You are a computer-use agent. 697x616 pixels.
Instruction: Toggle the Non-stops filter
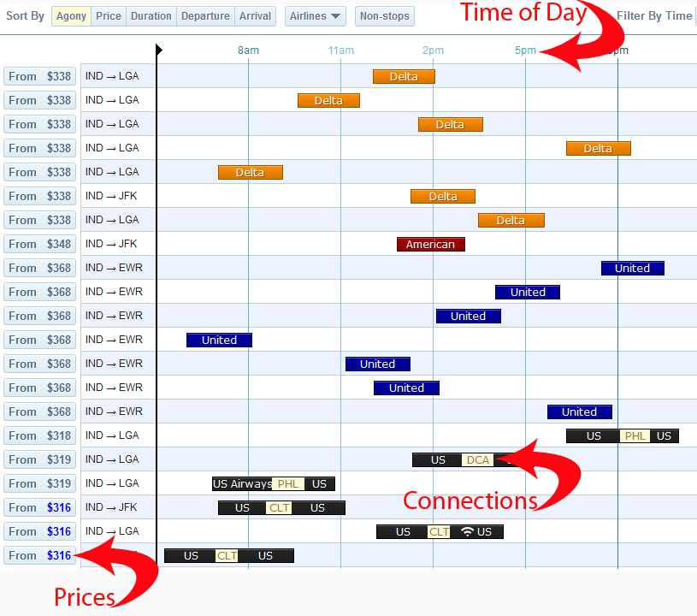pyautogui.click(x=384, y=16)
